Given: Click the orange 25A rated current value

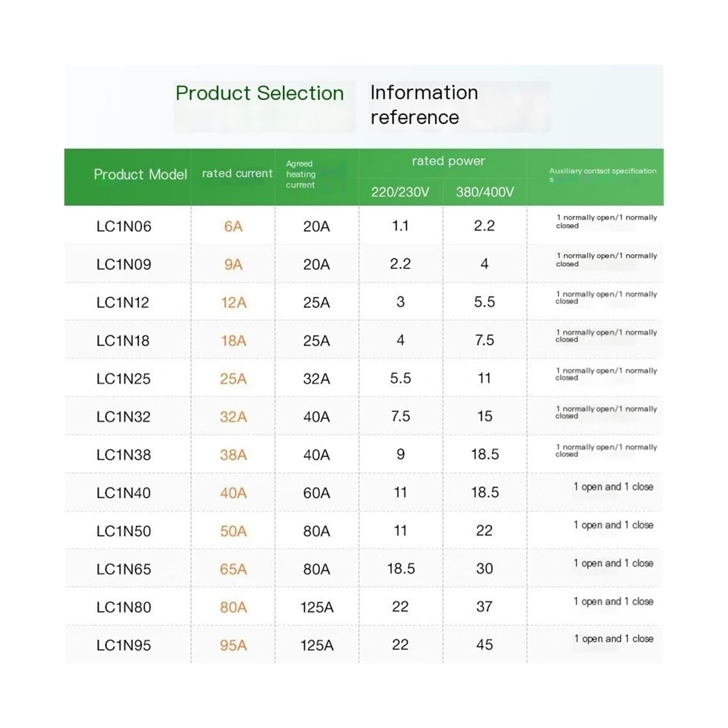Looking at the screenshot, I should (x=233, y=379).
